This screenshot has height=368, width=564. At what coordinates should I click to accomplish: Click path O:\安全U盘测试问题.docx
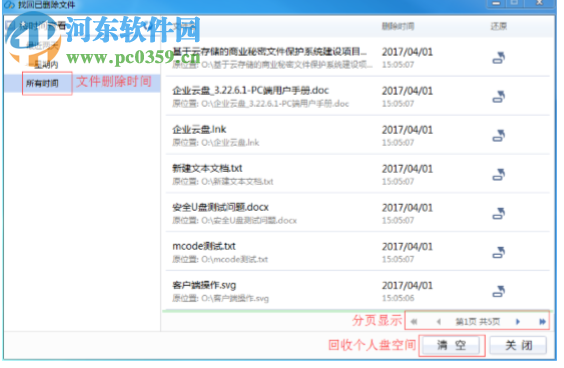point(249,220)
